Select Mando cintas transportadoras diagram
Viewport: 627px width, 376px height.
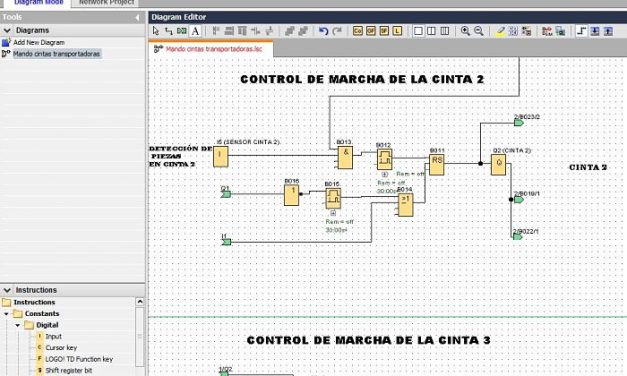click(x=56, y=54)
